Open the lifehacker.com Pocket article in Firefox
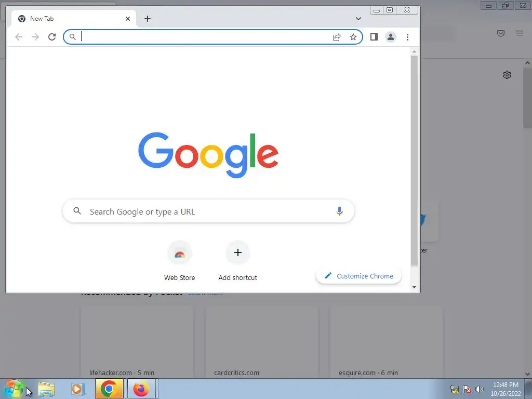532x399 pixels. [137, 342]
